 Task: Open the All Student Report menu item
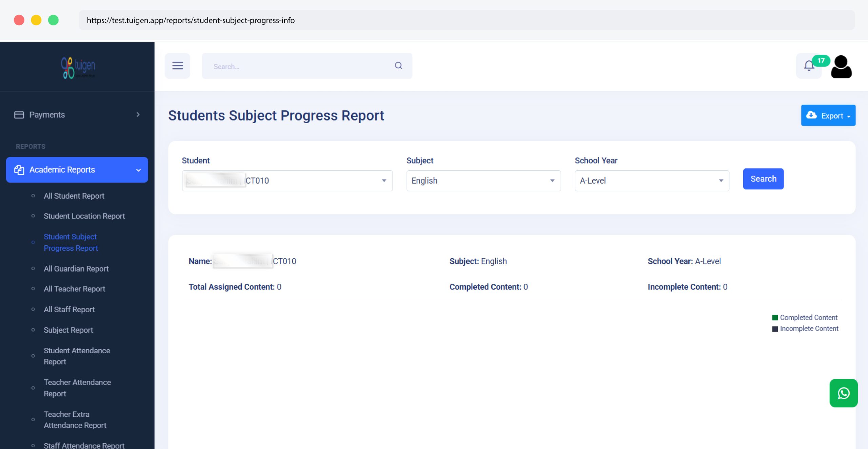coord(74,196)
